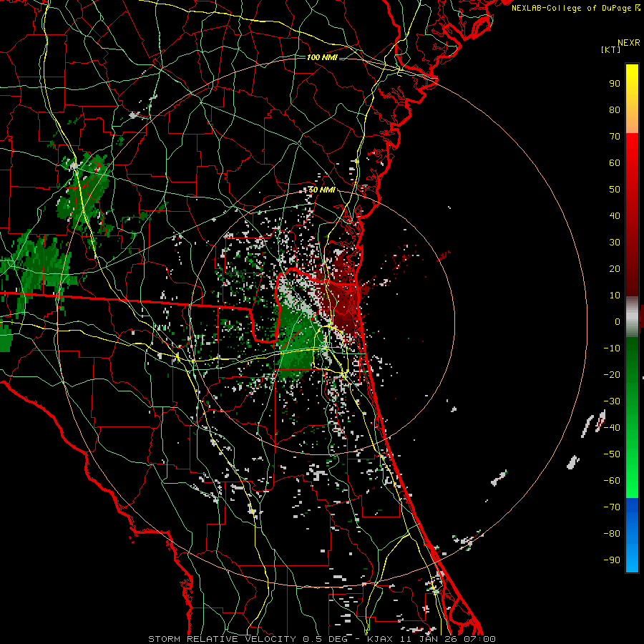Click the 40 value on the velocity scale
The height and width of the screenshot is (644, 644).
click(615, 216)
